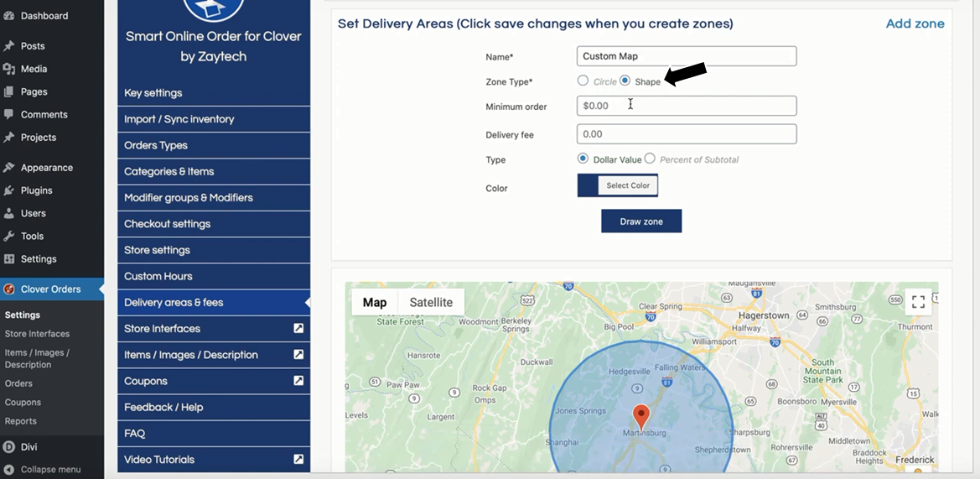980x479 pixels.
Task: Click the Add zone link
Action: [915, 23]
